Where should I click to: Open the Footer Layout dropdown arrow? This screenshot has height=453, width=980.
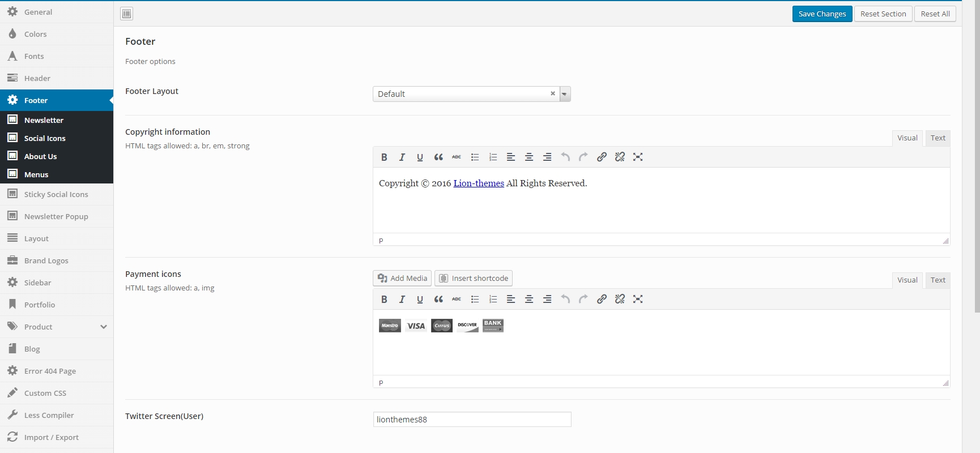tap(565, 94)
